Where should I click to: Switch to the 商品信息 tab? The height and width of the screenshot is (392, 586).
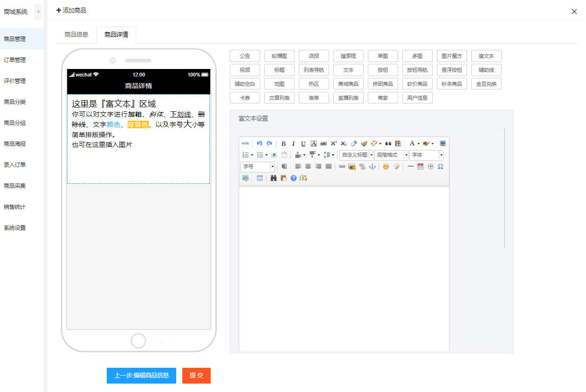point(76,34)
